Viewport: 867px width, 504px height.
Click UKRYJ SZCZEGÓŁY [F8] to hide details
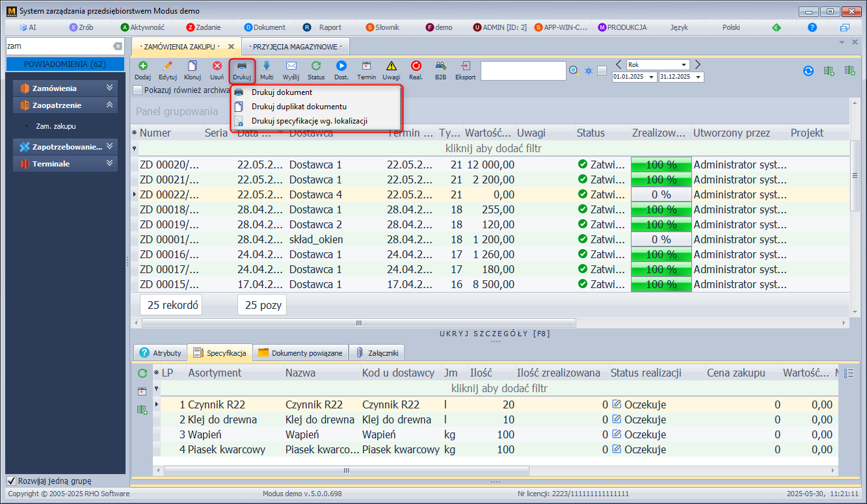pyautogui.click(x=495, y=334)
